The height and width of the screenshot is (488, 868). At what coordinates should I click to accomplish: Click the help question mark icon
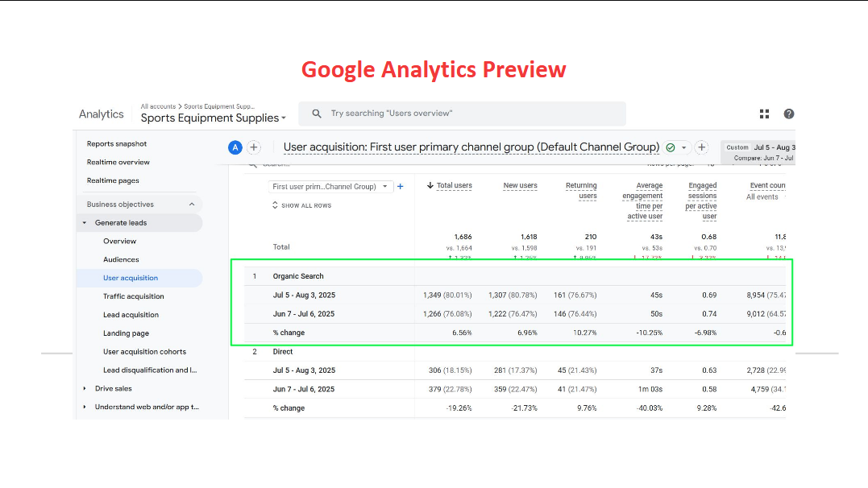788,114
